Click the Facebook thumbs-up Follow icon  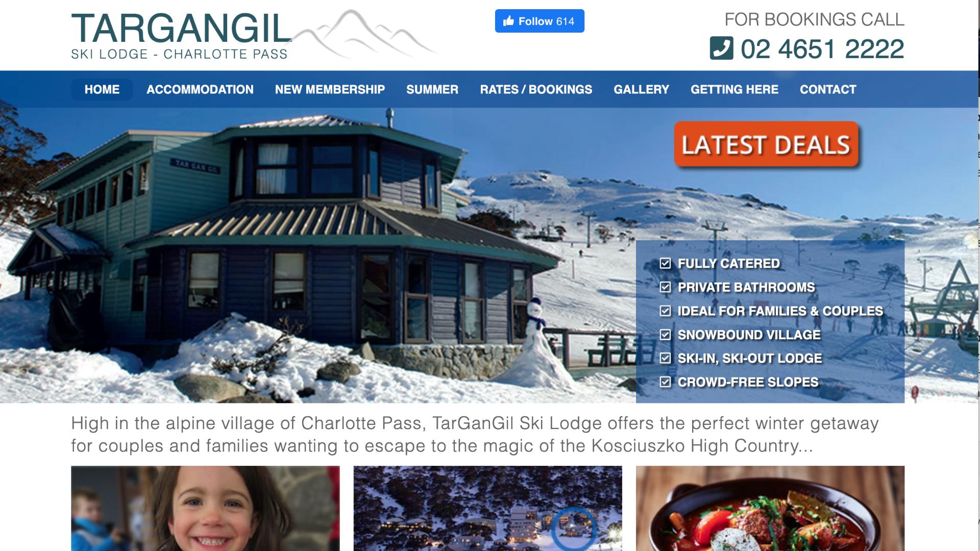pos(508,21)
